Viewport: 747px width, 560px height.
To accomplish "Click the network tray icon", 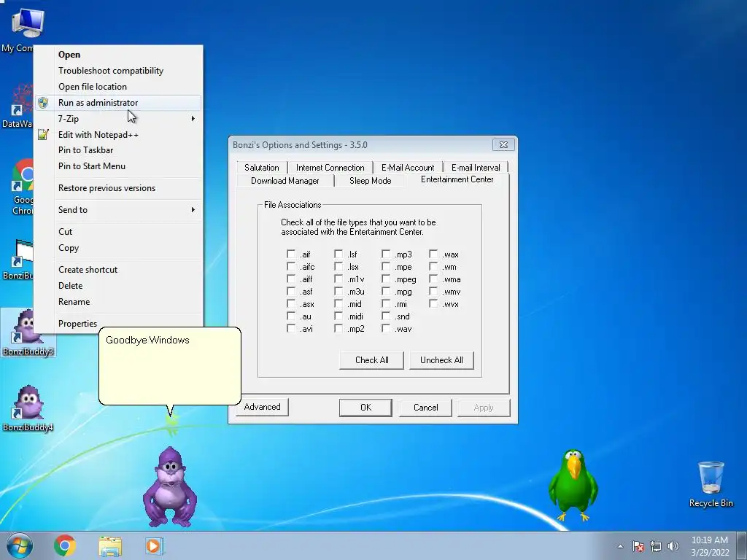I will [x=656, y=546].
